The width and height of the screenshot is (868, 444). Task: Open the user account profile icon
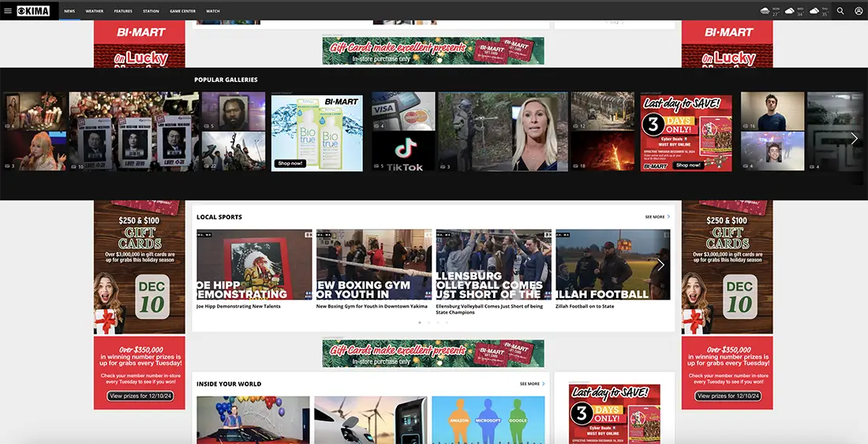pyautogui.click(x=859, y=10)
